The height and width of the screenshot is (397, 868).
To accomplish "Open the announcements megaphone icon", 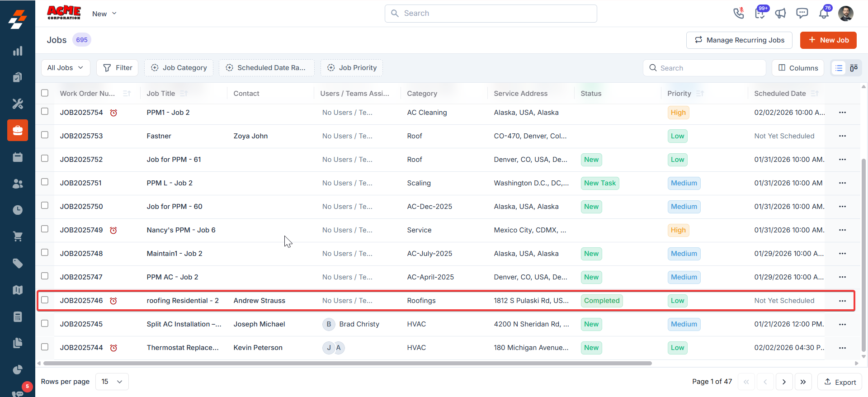I will 781,14.
